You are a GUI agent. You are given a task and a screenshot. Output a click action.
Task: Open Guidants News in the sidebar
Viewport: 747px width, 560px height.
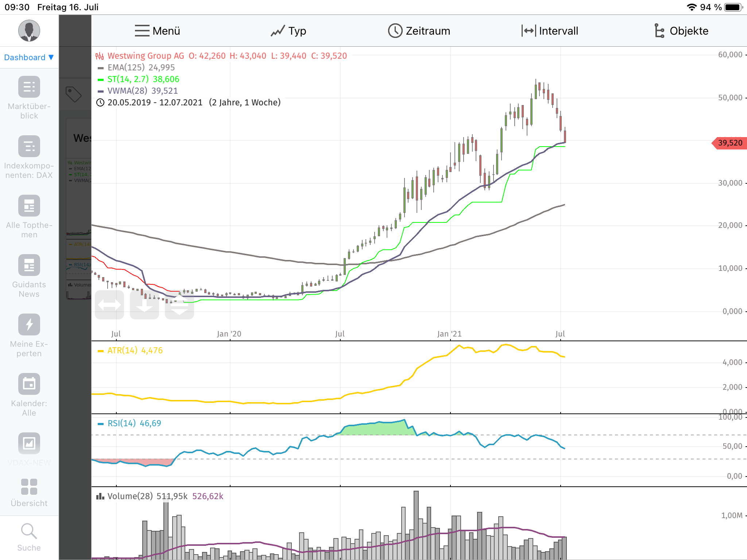[x=29, y=265]
